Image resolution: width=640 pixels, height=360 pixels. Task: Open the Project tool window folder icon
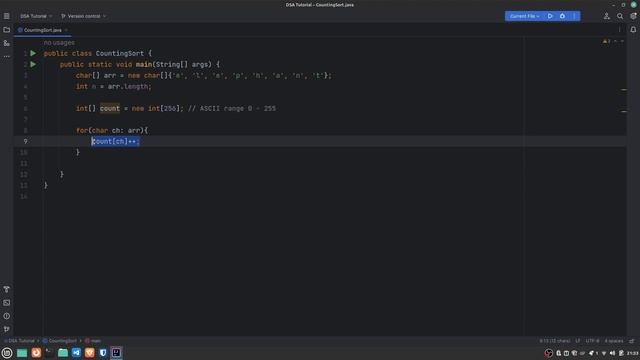click(x=7, y=30)
